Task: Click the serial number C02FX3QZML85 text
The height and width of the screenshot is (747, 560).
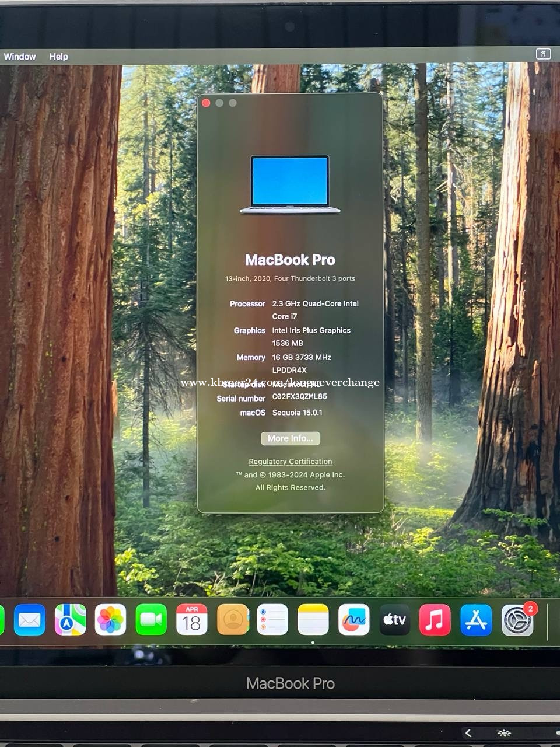Action: (x=299, y=397)
